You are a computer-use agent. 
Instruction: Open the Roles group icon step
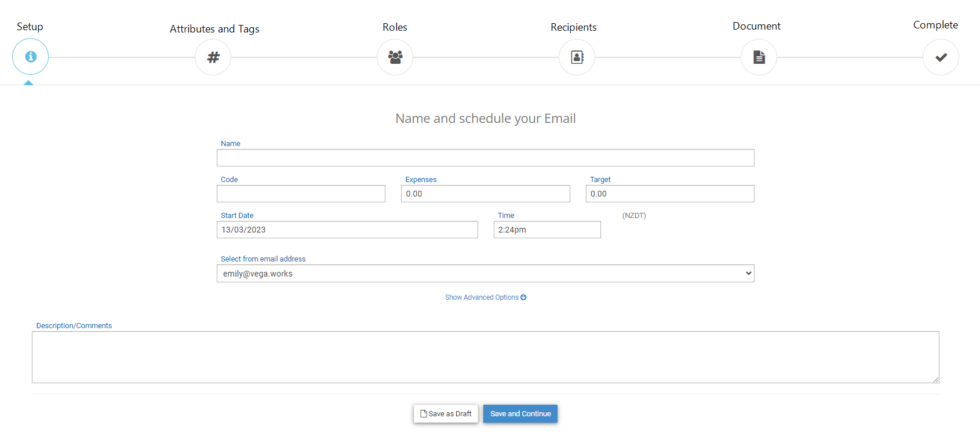(x=395, y=57)
